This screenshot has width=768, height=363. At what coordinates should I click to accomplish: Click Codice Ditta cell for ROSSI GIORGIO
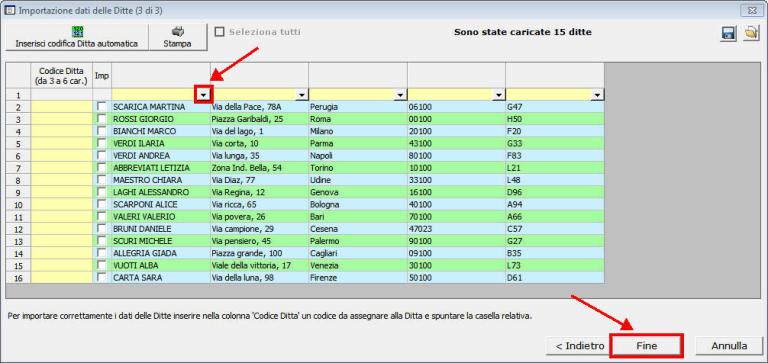tap(62, 119)
